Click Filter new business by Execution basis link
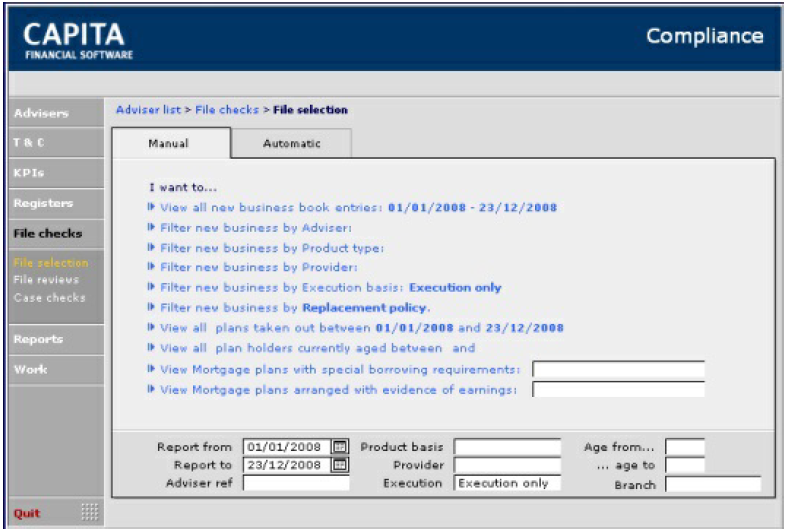The width and height of the screenshot is (787, 532). 331,288
